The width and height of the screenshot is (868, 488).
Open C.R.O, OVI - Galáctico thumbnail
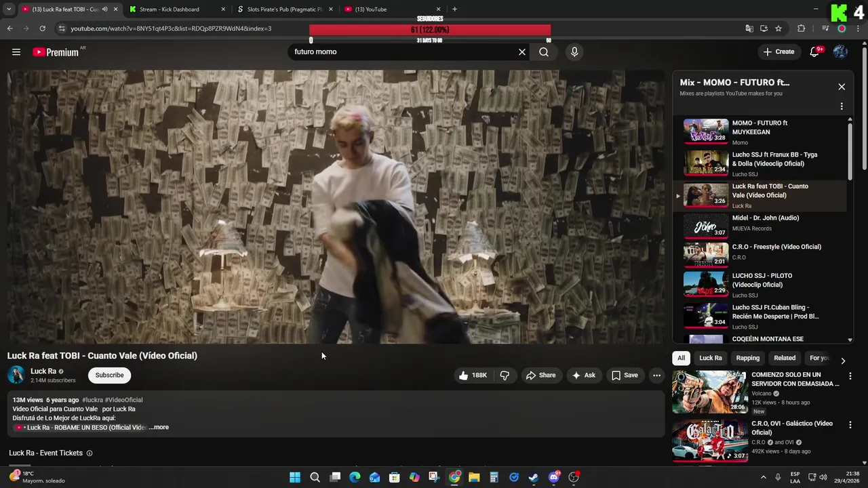[x=709, y=441]
